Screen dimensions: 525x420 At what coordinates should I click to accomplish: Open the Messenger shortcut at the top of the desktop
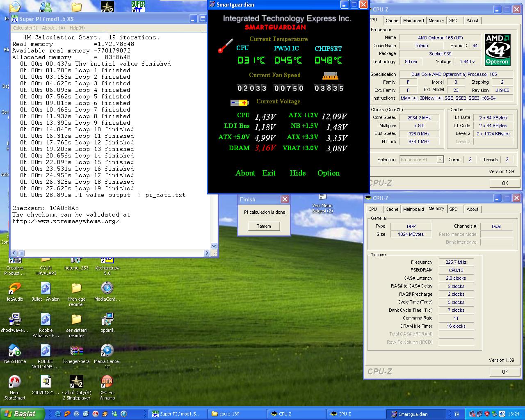[x=46, y=6]
